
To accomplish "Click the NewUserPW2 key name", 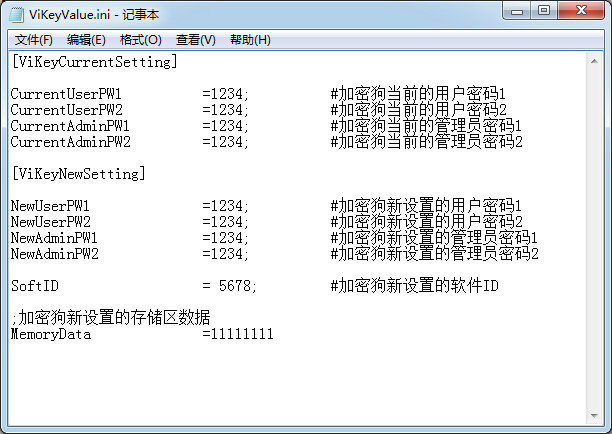I will pos(50,222).
